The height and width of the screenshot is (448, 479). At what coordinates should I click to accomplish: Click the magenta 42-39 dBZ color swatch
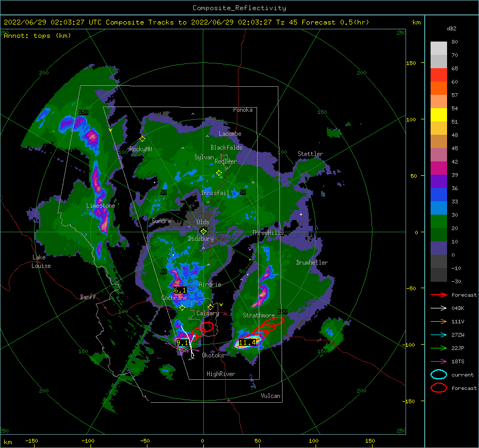click(x=439, y=168)
